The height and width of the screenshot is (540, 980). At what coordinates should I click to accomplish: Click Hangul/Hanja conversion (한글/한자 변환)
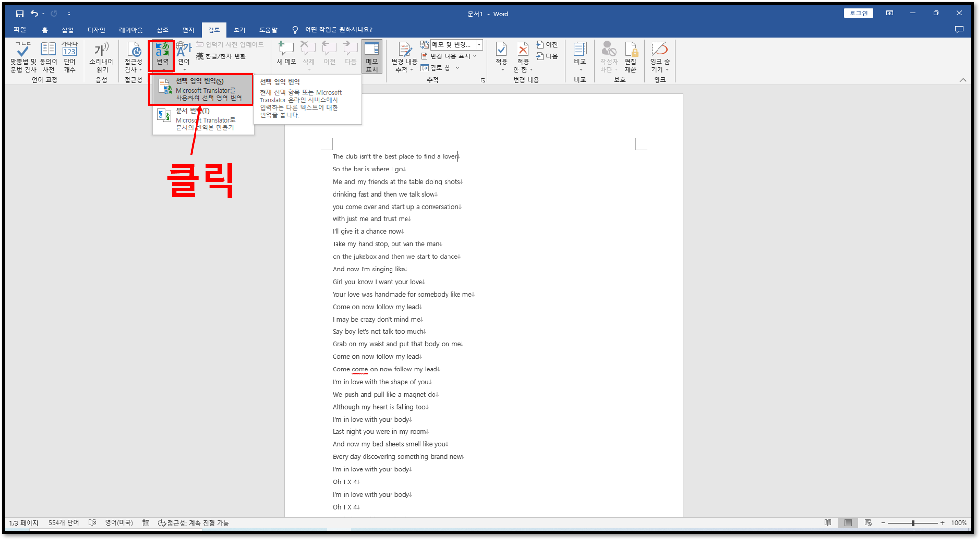coord(221,56)
